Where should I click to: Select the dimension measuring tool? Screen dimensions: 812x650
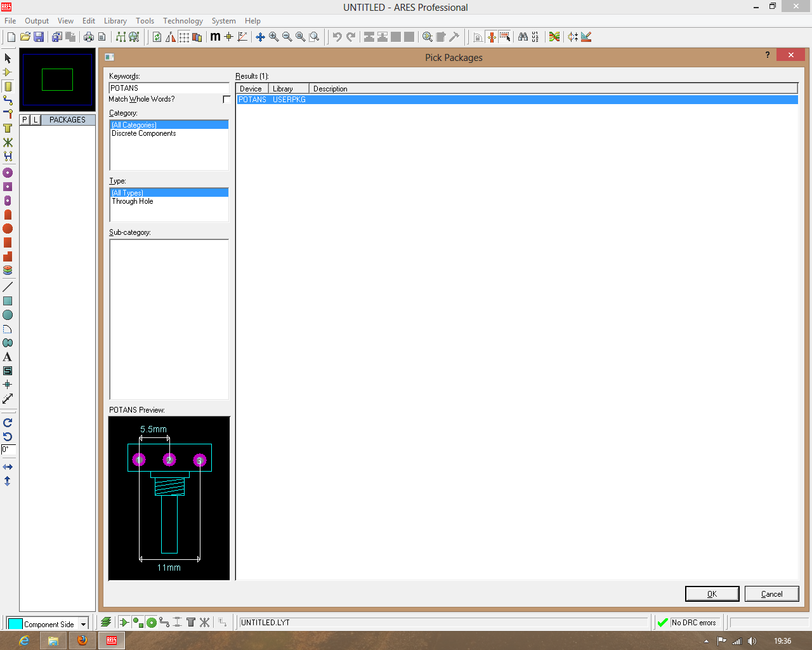(x=8, y=399)
